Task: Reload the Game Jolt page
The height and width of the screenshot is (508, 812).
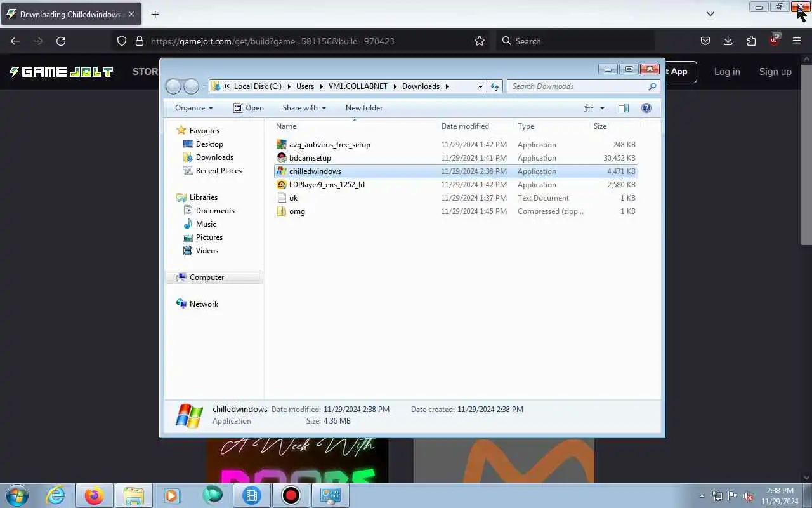Action: [x=61, y=41]
